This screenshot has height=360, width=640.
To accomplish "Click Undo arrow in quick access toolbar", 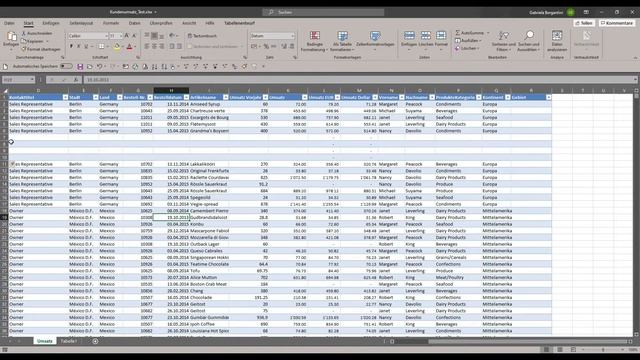I will pyautogui.click(x=99, y=67).
